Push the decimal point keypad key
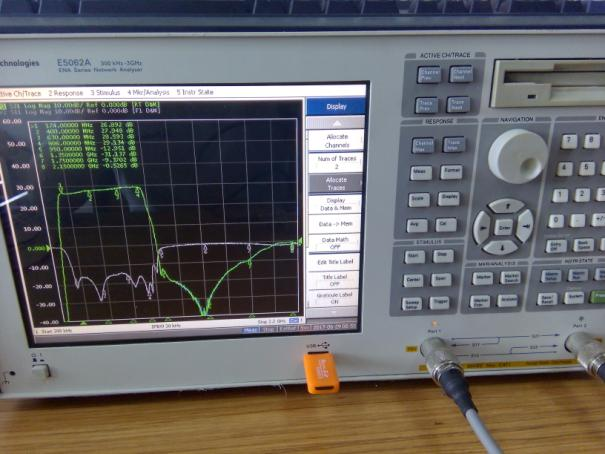The width and height of the screenshot is (605, 454). tap(578, 220)
